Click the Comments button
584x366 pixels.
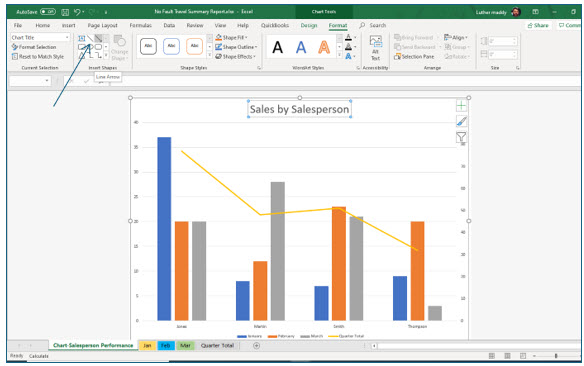(570, 25)
